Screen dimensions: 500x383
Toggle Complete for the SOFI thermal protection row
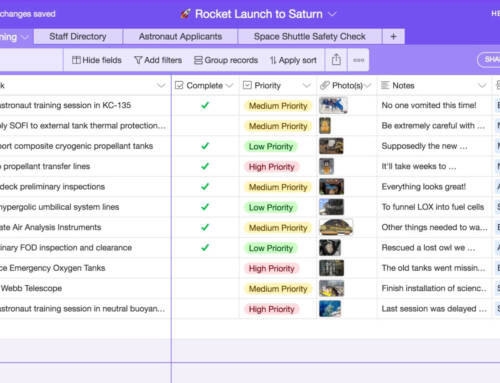point(205,126)
